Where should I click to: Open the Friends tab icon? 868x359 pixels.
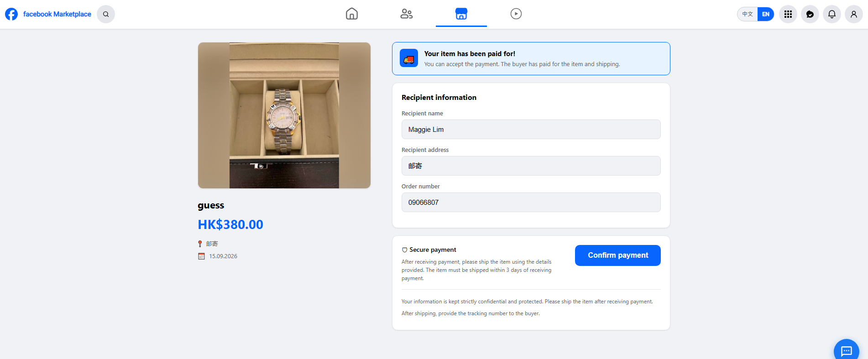point(407,14)
